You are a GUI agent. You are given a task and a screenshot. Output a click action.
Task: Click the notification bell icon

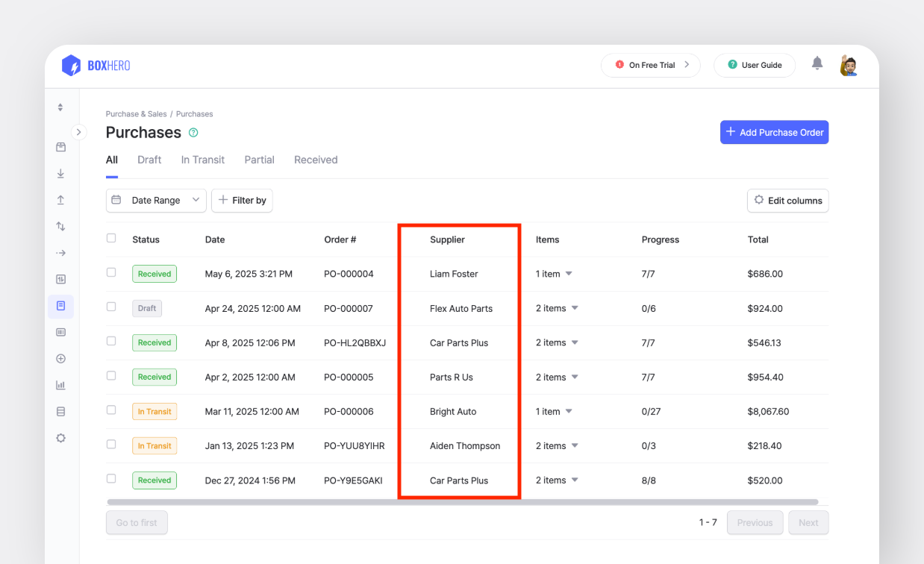(817, 63)
